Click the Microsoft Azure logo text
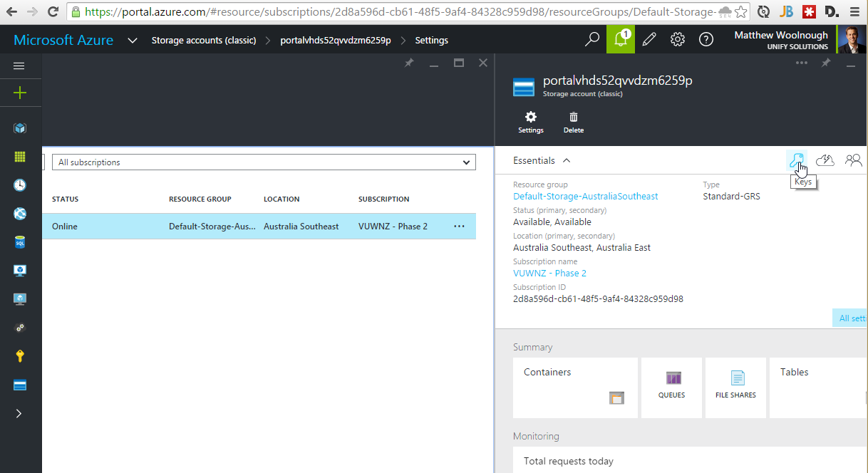The height and width of the screenshot is (473, 868). [x=63, y=40]
